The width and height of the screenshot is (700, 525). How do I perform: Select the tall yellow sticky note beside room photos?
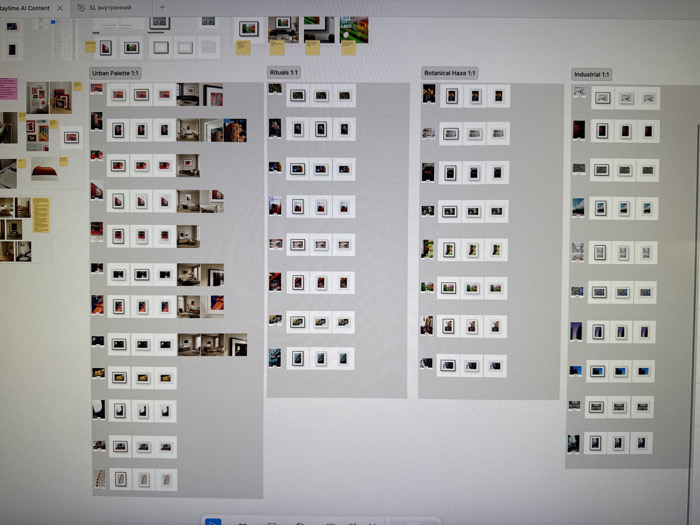[41, 215]
